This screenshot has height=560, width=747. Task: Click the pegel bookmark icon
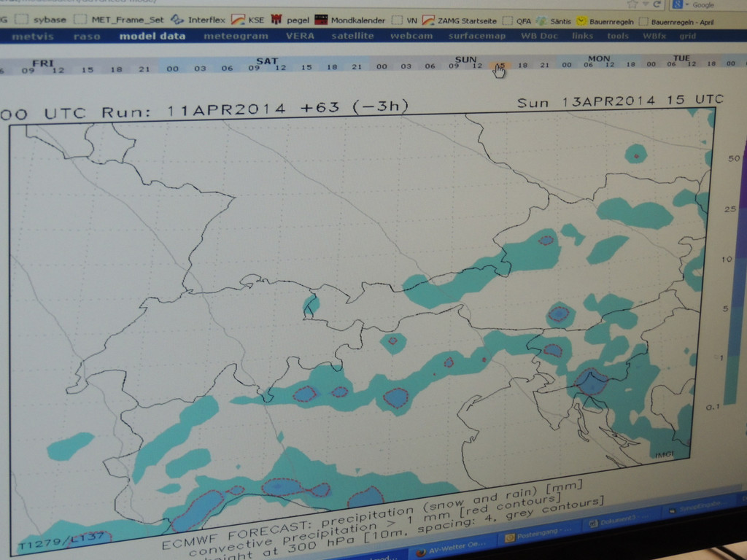coord(276,20)
